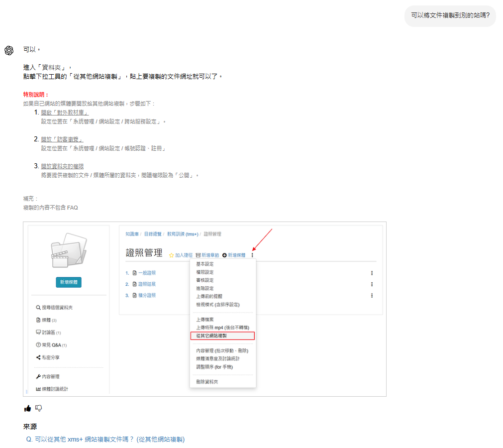Choose 權限設定 from the dropdown menu
This screenshot has height=448, width=503.
[x=205, y=272]
